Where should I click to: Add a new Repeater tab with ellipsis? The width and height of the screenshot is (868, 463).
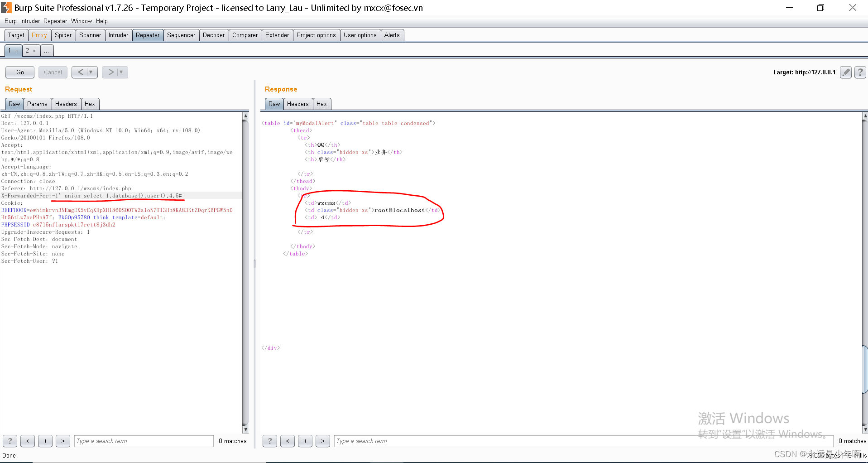pos(47,51)
